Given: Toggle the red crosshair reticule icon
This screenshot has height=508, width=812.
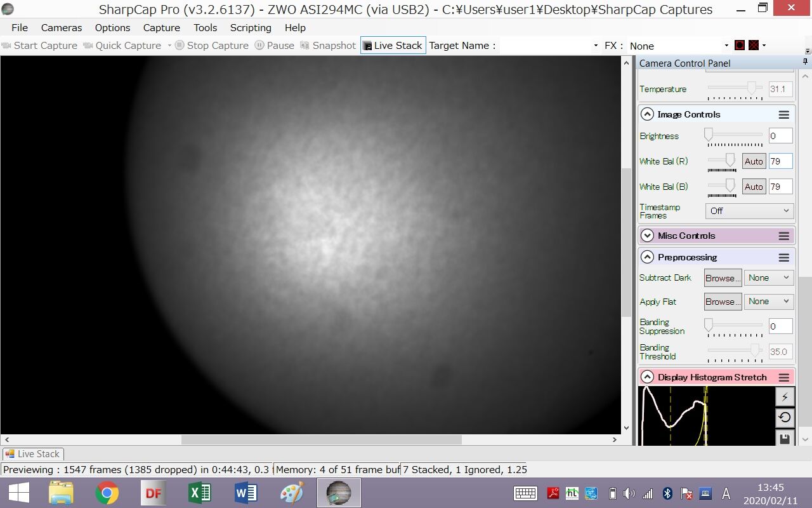Looking at the screenshot, I should [754, 45].
